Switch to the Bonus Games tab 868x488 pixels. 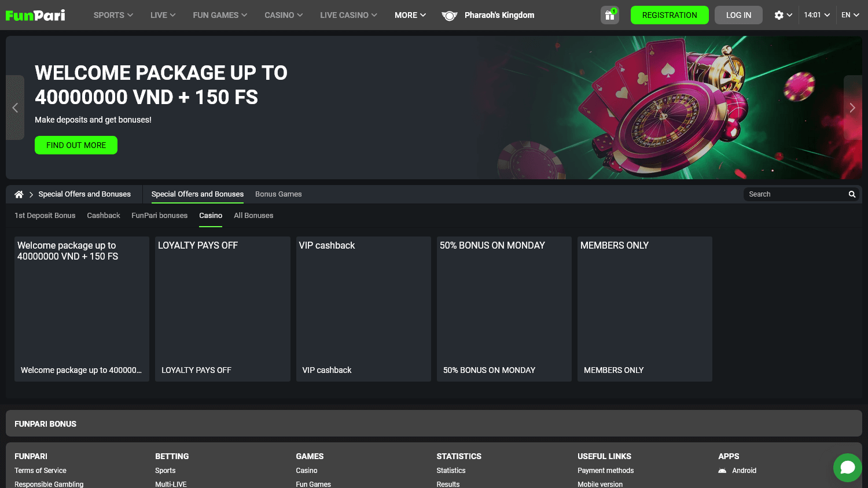278,194
